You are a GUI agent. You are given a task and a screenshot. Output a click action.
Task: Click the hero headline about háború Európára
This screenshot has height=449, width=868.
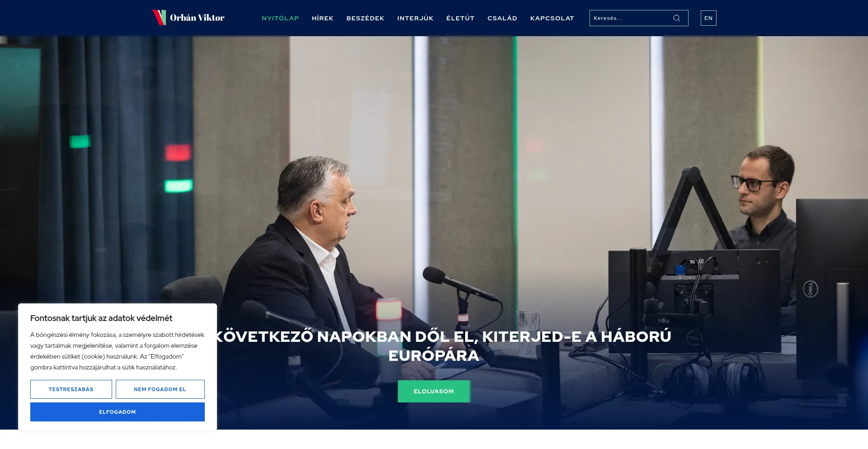pyautogui.click(x=443, y=346)
